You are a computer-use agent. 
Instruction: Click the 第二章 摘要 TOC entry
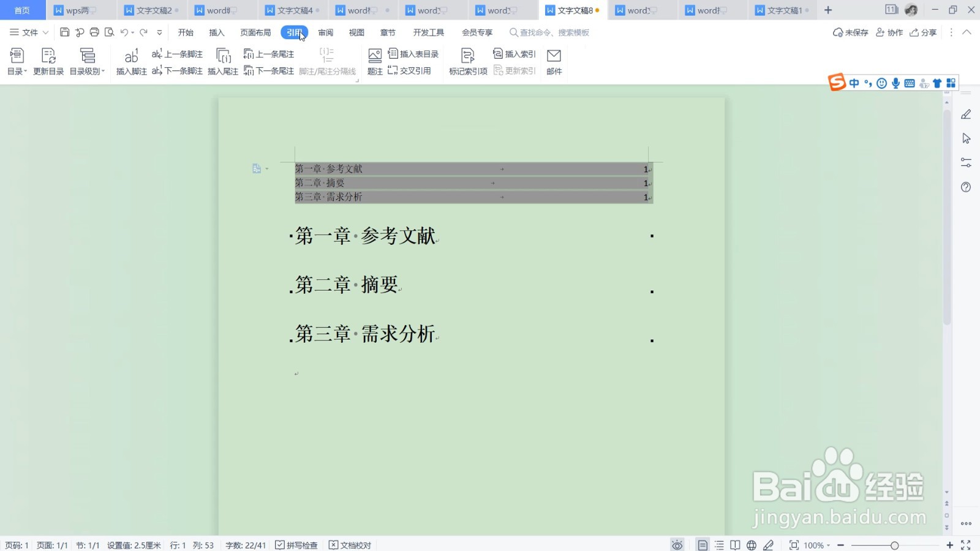point(319,182)
